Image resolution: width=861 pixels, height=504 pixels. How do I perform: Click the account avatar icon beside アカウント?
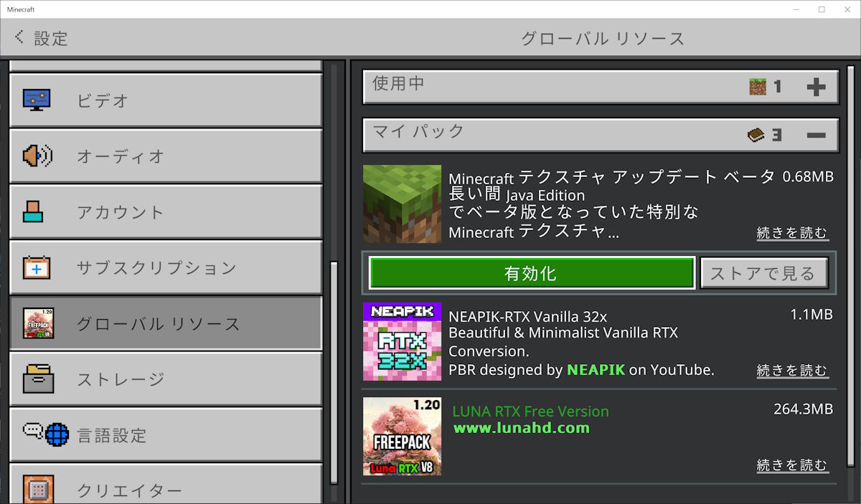click(34, 211)
